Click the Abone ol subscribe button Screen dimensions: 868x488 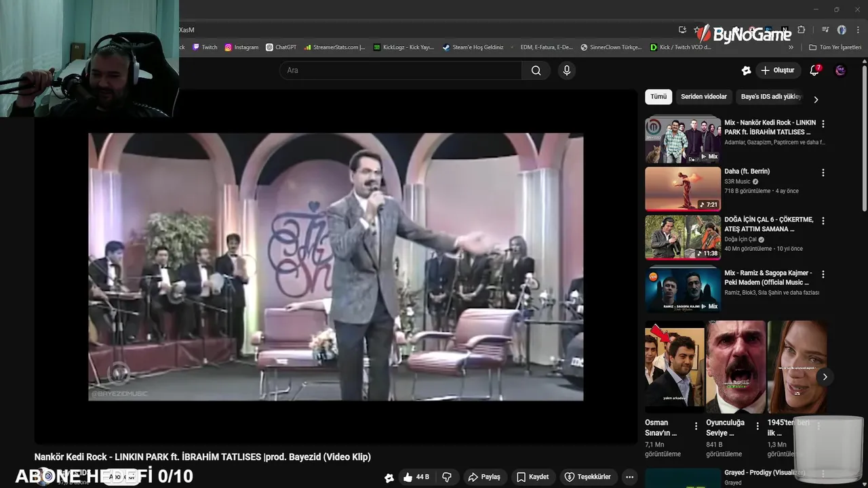(x=122, y=477)
